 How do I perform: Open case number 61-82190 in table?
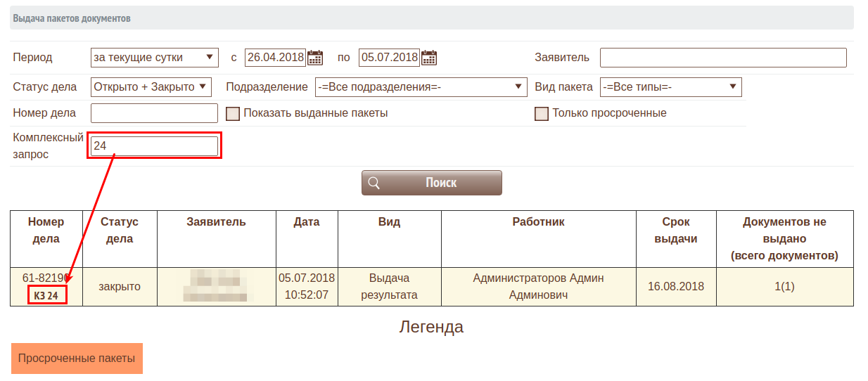click(x=46, y=278)
